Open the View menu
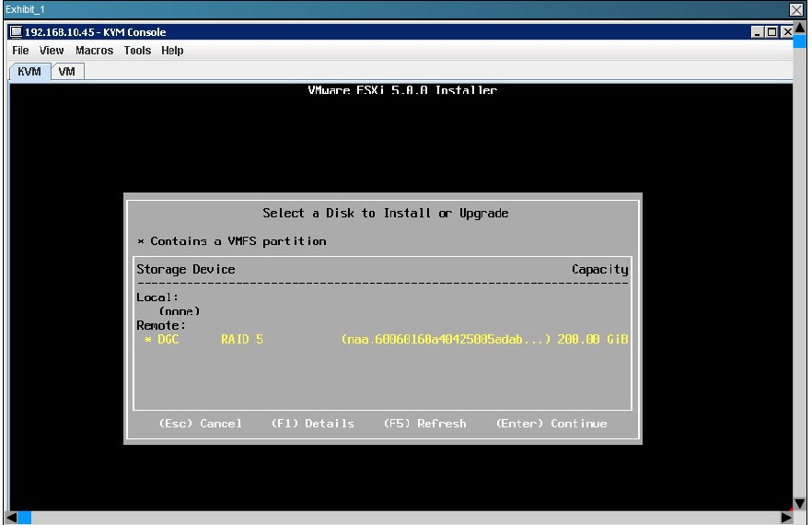812x525 pixels. click(52, 51)
